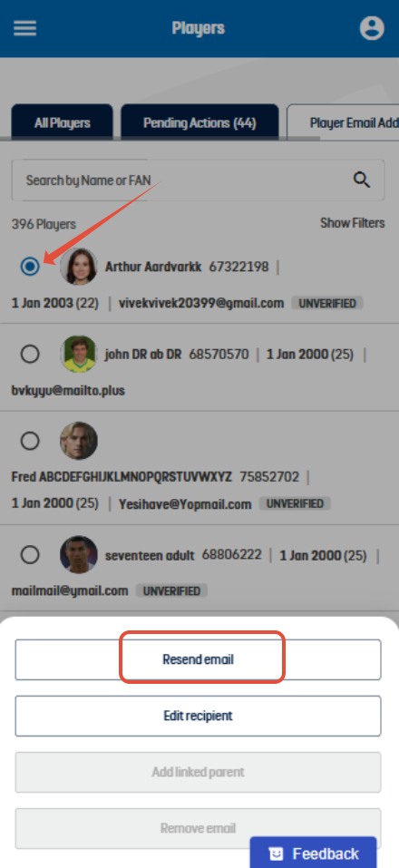Open Arthur Aardvarkk's avatar photo

point(79,267)
